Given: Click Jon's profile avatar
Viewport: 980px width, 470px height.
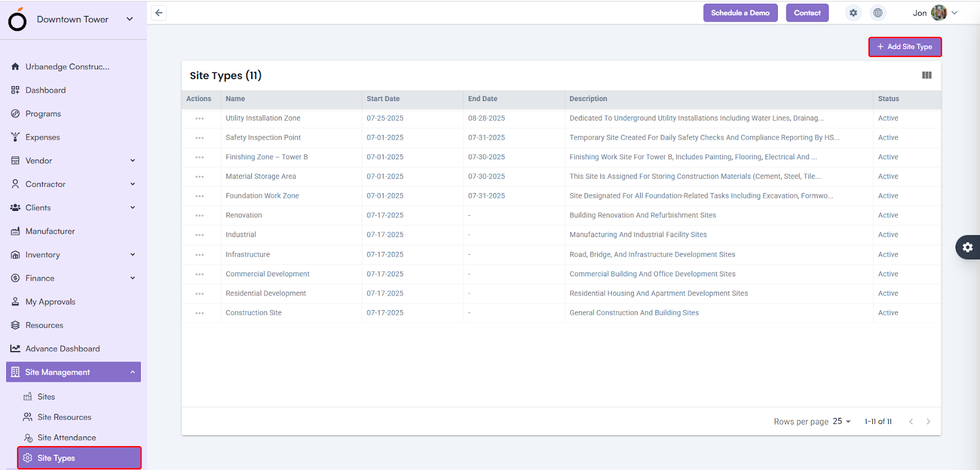Looking at the screenshot, I should point(938,13).
